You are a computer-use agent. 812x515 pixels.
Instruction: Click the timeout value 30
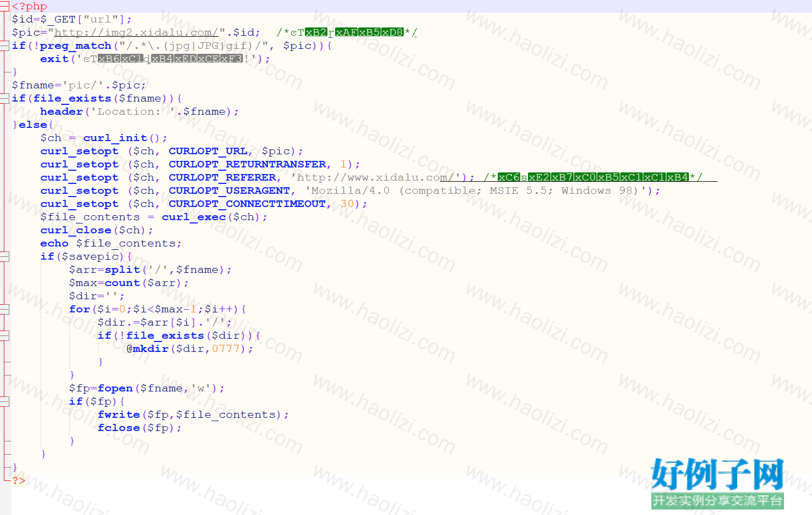[347, 204]
